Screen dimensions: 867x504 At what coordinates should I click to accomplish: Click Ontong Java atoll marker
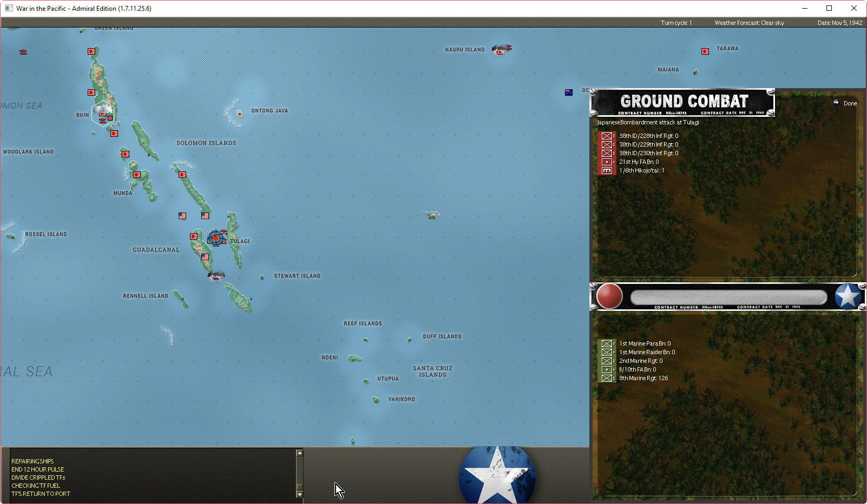click(x=239, y=114)
